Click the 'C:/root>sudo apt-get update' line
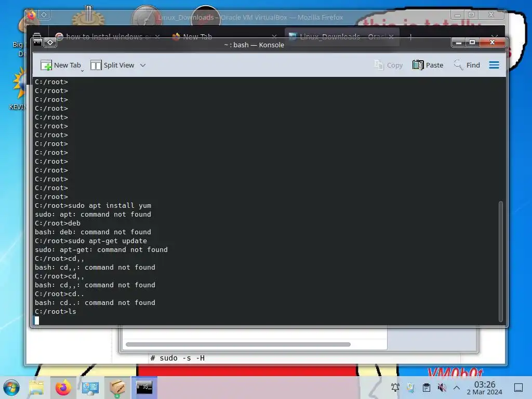 coord(91,241)
